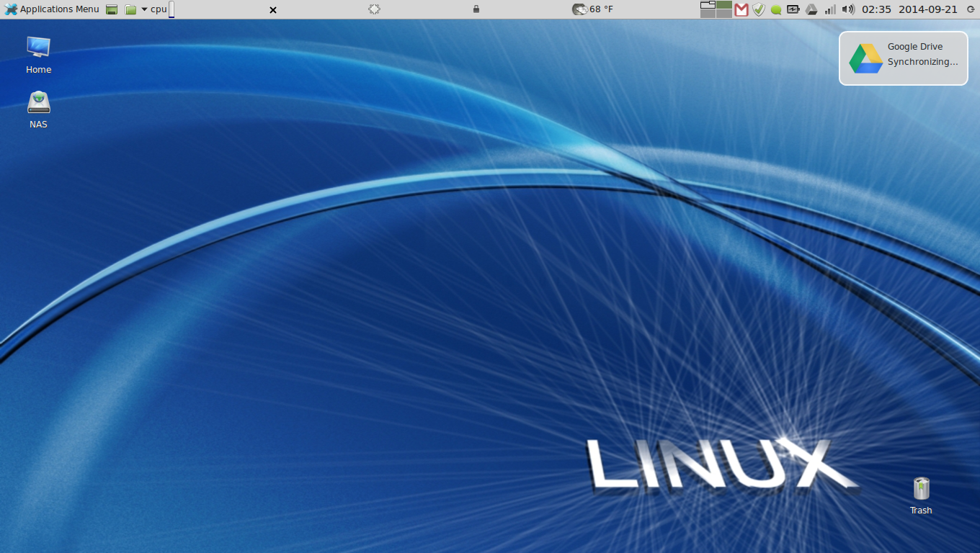980x553 pixels.
Task: Click the date 2014-09-21 in the panel
Action: click(928, 9)
